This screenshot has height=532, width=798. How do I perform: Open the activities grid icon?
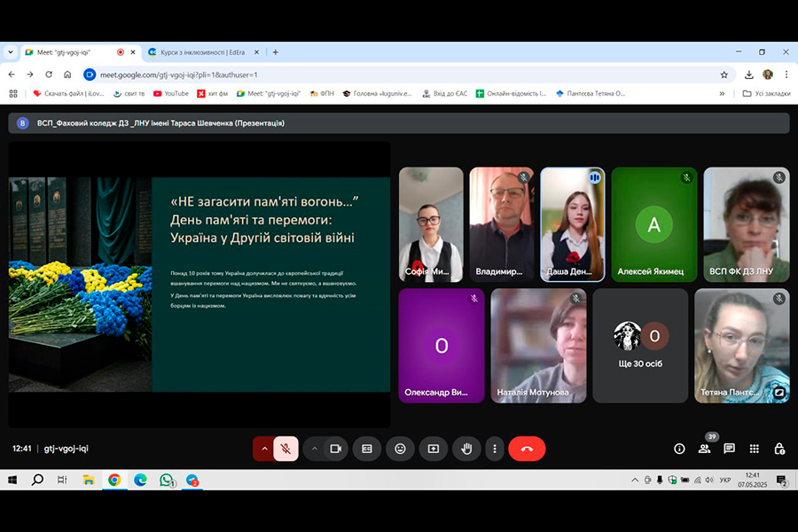click(x=755, y=449)
